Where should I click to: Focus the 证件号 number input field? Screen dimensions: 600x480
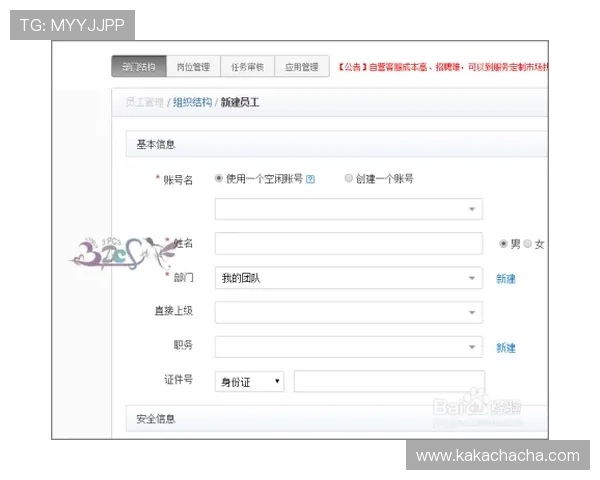[390, 381]
